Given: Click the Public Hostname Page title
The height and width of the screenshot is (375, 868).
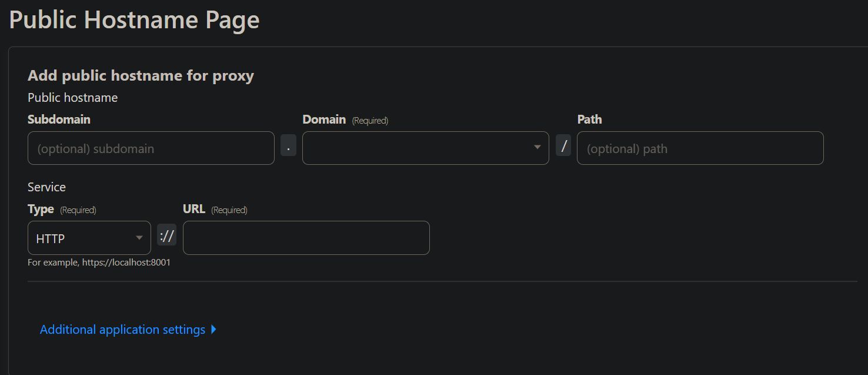Looking at the screenshot, I should point(134,19).
